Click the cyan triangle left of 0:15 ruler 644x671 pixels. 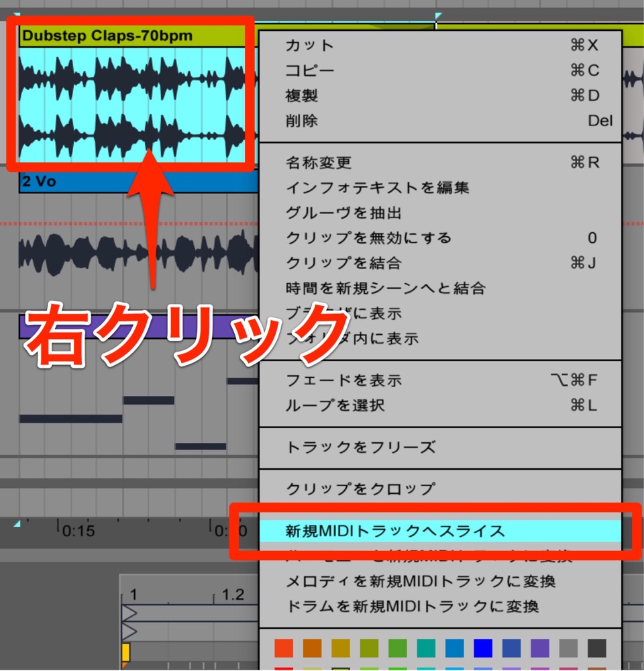click(x=17, y=523)
